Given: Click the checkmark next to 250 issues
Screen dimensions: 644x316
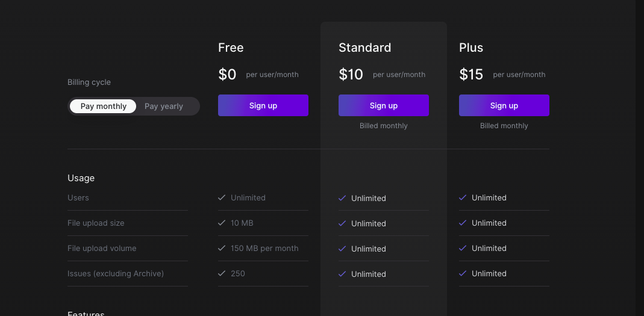Looking at the screenshot, I should pyautogui.click(x=222, y=273).
